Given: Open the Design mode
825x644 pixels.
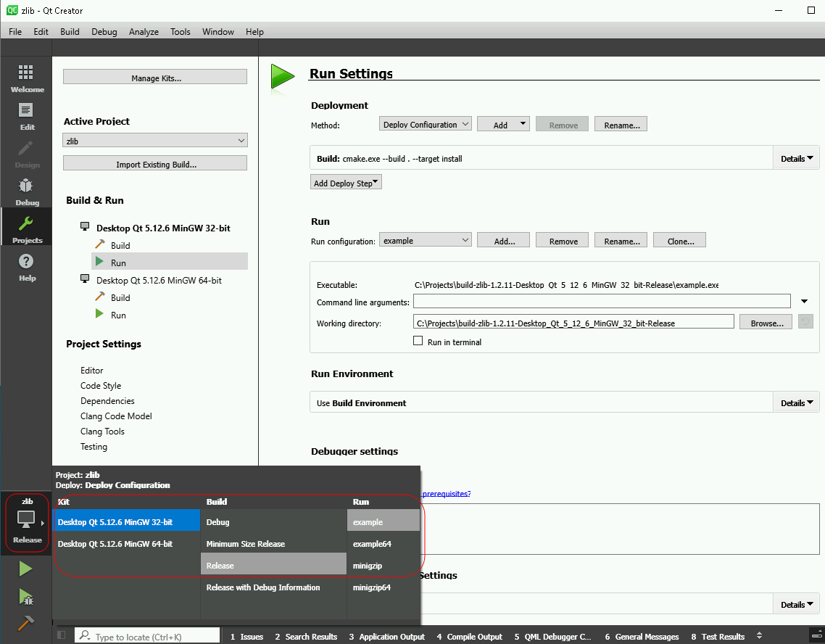Looking at the screenshot, I should tap(26, 154).
